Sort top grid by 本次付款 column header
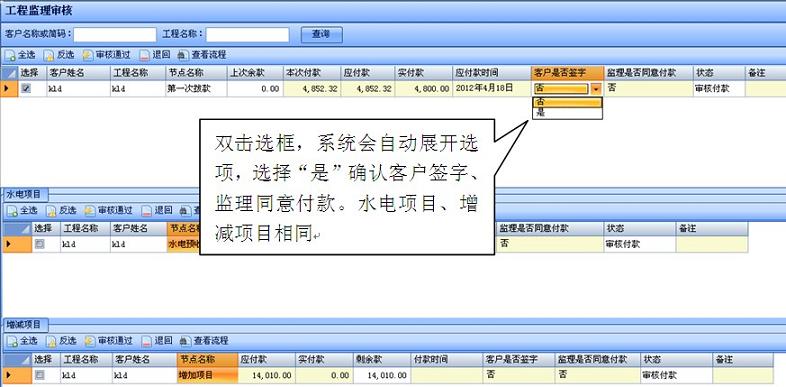 tap(312, 73)
